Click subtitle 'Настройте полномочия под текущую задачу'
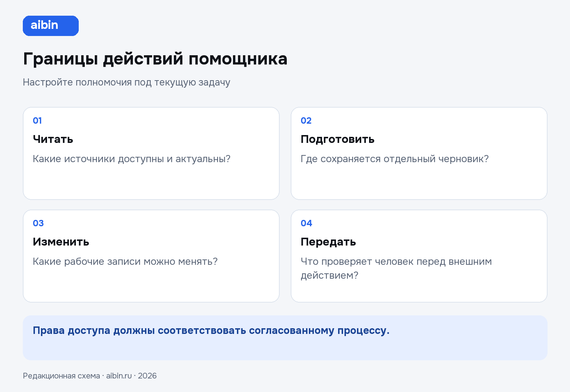570x392 pixels. pos(126,82)
